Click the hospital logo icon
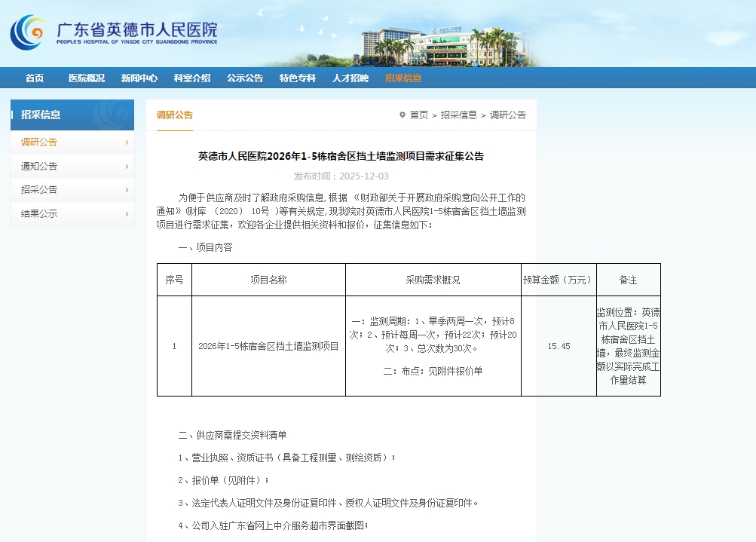 click(28, 32)
